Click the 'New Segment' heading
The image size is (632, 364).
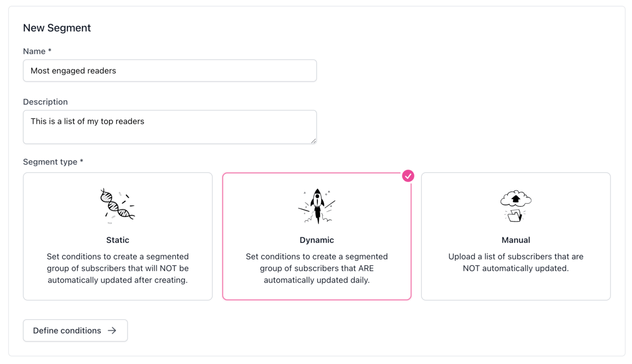[x=57, y=28]
